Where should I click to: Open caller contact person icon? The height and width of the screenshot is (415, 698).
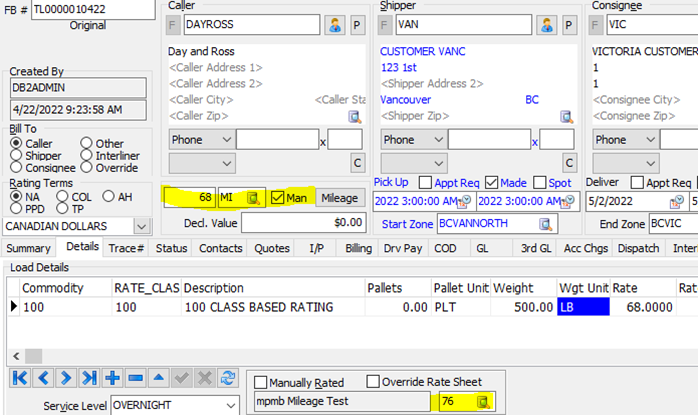335,25
